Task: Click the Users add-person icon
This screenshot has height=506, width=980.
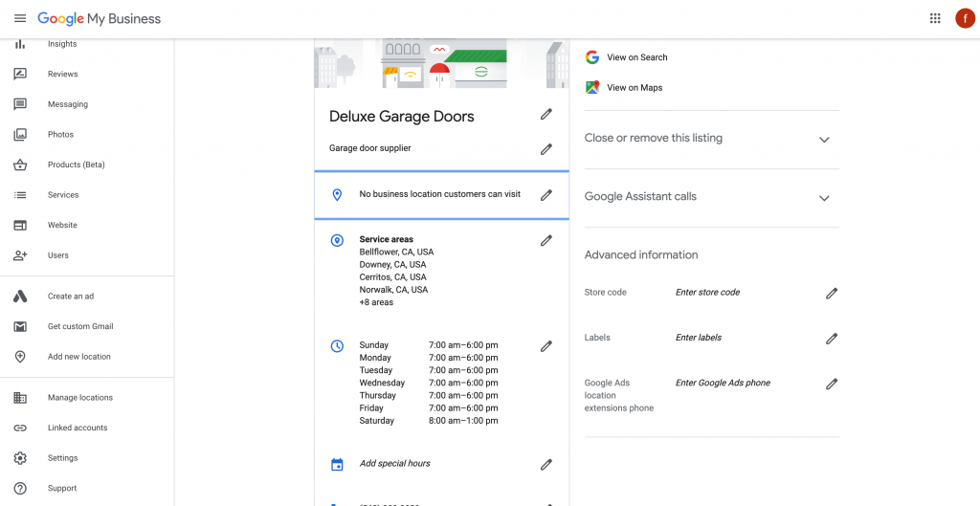Action: (20, 255)
